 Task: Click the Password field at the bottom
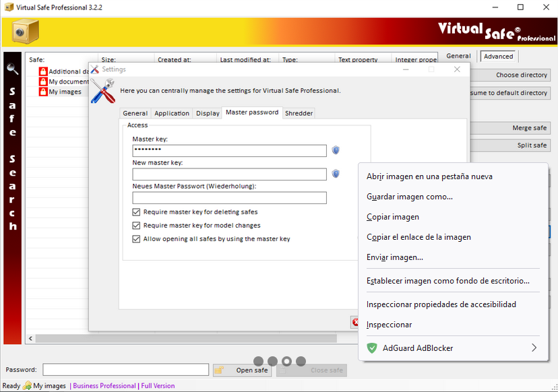click(x=125, y=370)
